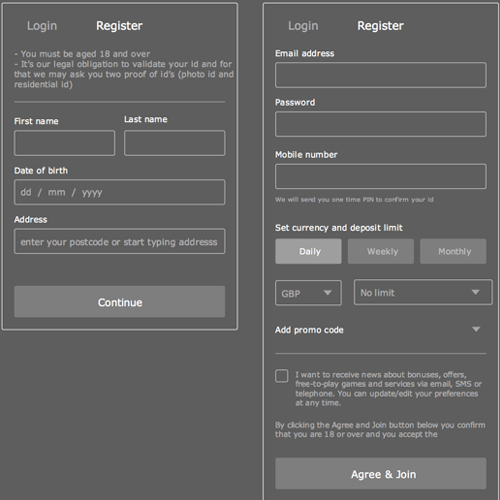Image resolution: width=500 pixels, height=500 pixels.
Task: Focus the Email address field
Action: point(381,75)
